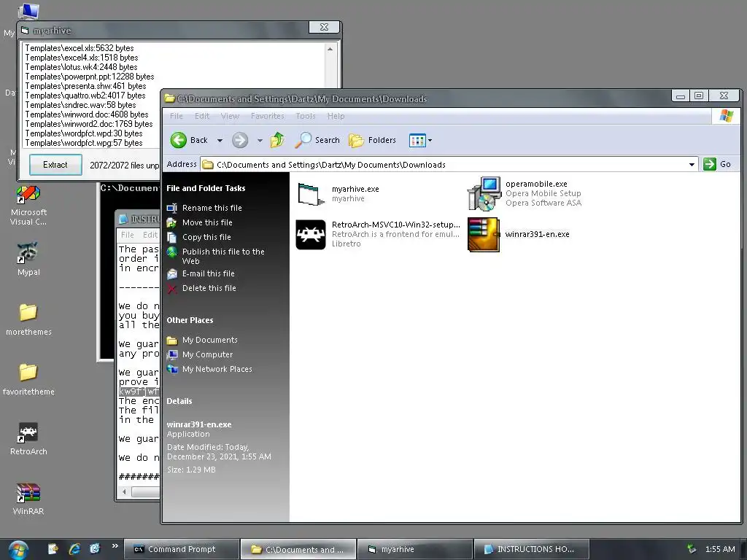This screenshot has height=560, width=747.
Task: Switch to Command Prompt taskbar button
Action: pos(181,549)
